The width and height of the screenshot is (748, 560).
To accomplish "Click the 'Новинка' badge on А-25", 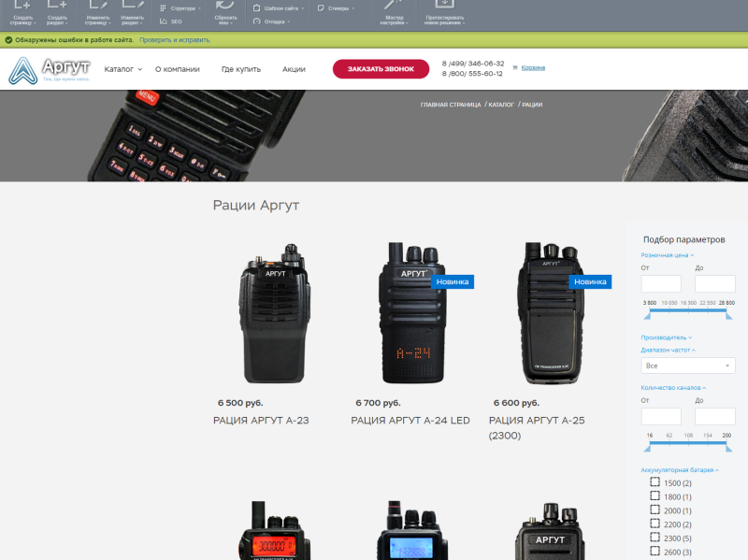I will tap(590, 282).
